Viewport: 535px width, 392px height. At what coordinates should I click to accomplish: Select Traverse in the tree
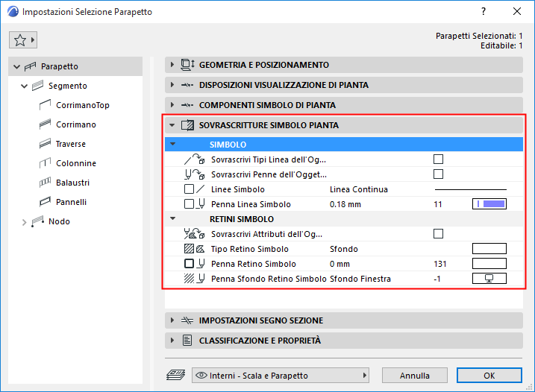point(71,144)
